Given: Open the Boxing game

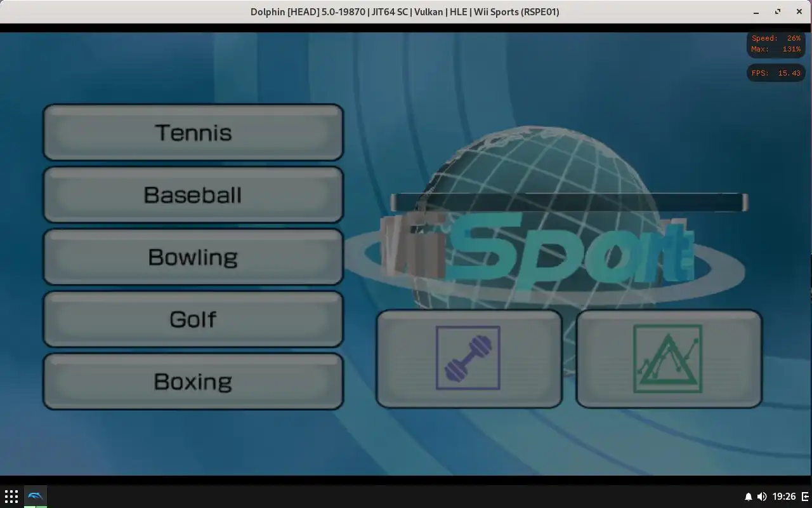Looking at the screenshot, I should (193, 381).
